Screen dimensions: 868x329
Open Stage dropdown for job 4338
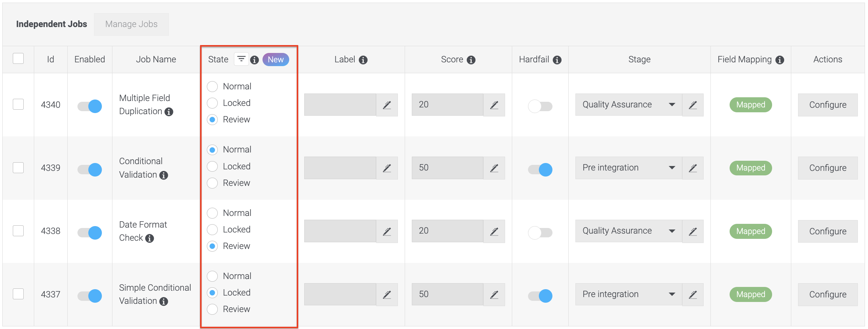coord(628,231)
